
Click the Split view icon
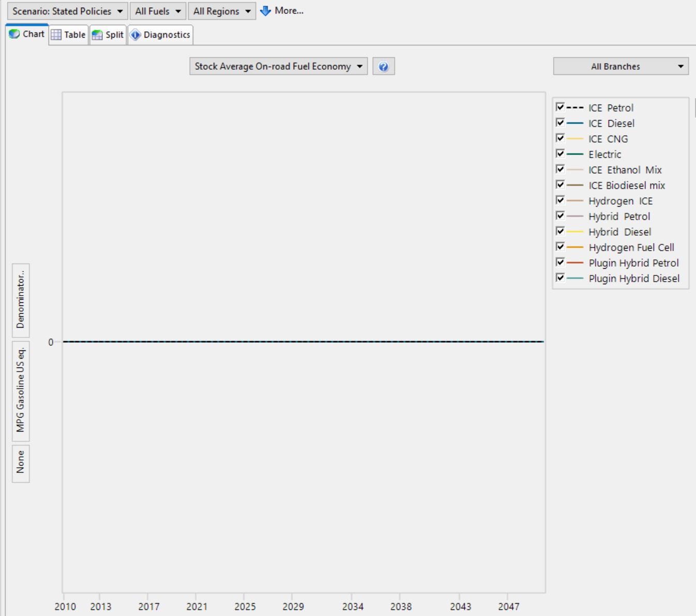[x=97, y=35]
